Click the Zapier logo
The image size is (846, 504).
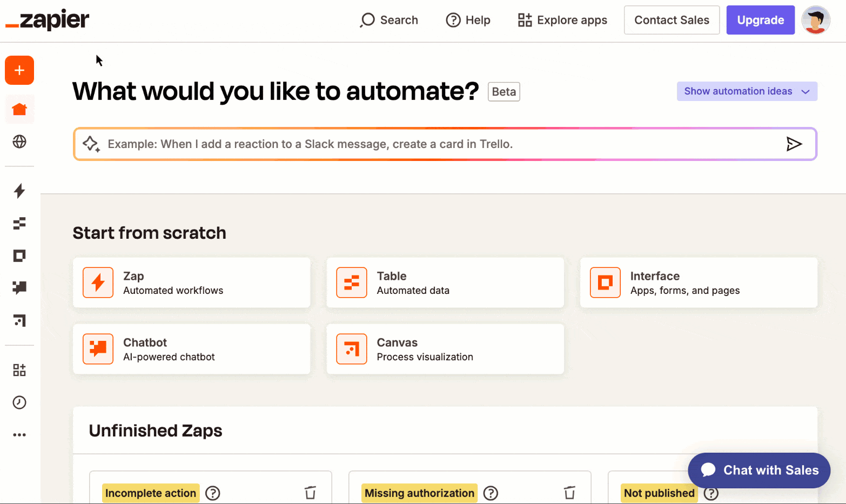pyautogui.click(x=47, y=20)
